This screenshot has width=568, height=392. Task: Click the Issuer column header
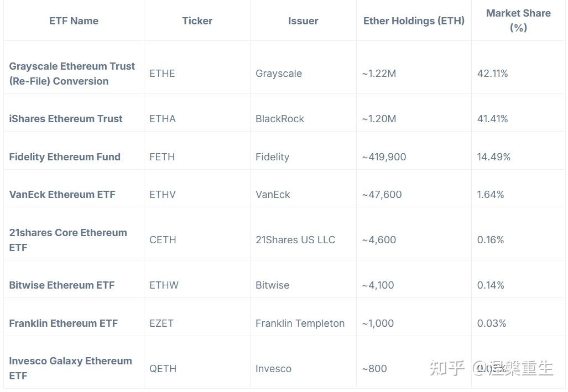(x=303, y=21)
